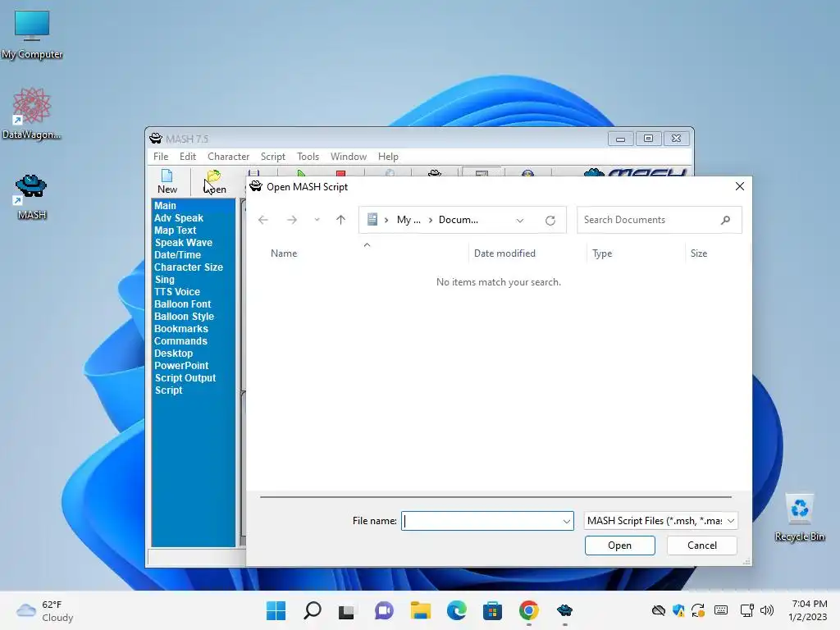Select Balloon Font in the sidebar

[183, 304]
